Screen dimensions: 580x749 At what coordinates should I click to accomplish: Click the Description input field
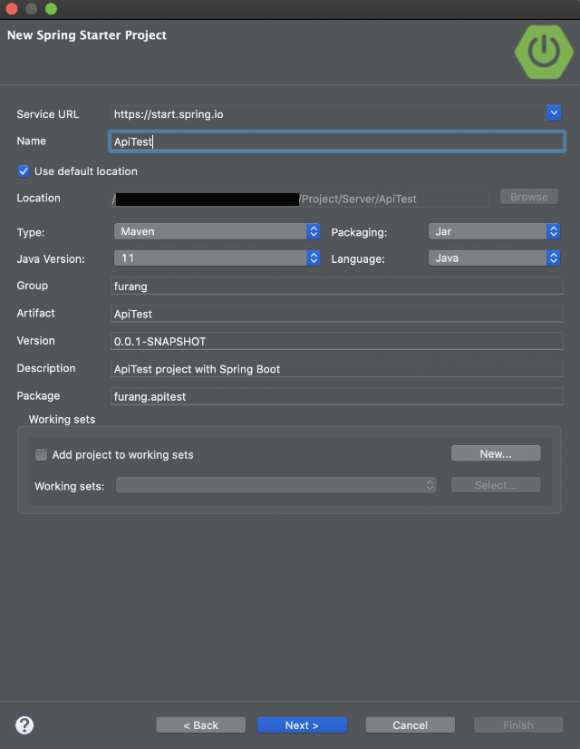click(337, 369)
